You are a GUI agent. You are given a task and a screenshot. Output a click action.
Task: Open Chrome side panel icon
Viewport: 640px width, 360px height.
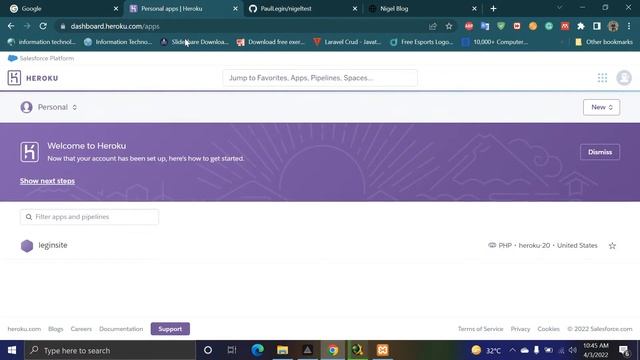[x=596, y=26]
